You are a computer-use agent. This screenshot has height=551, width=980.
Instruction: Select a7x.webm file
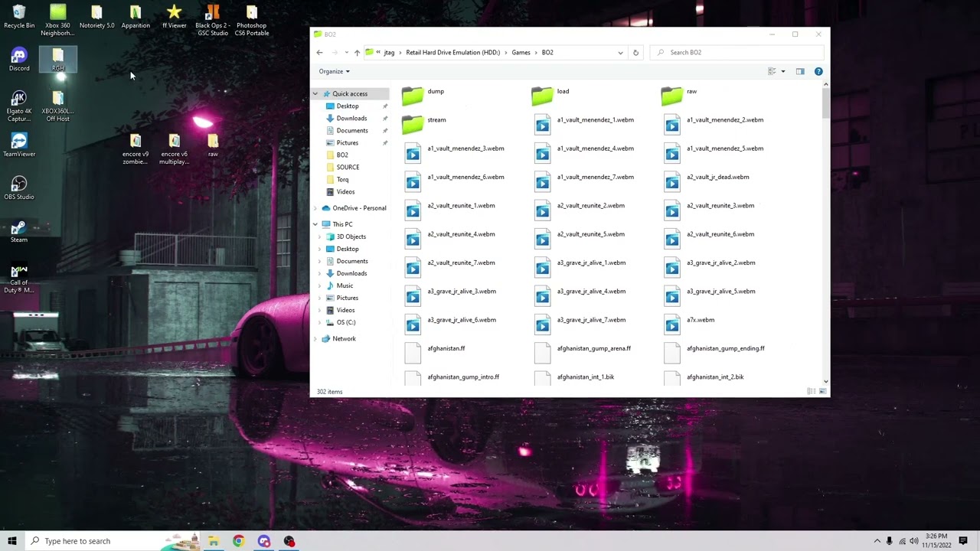tap(689, 324)
